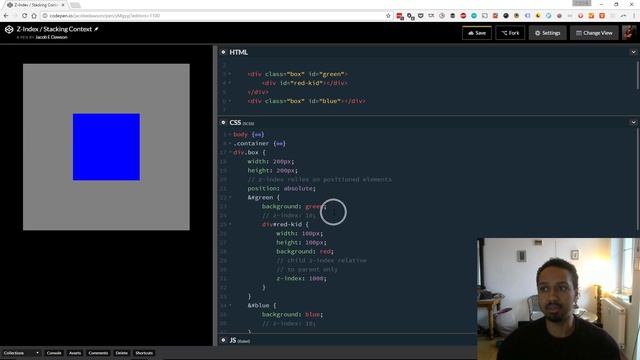Click the Pocket extension icon
The image size is (640, 360).
point(421,16)
